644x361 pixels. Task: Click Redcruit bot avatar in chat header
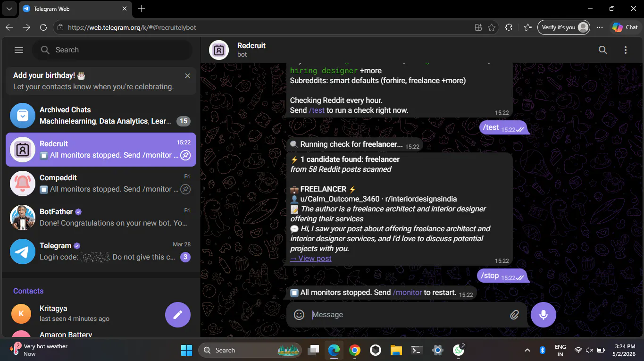pos(219,50)
